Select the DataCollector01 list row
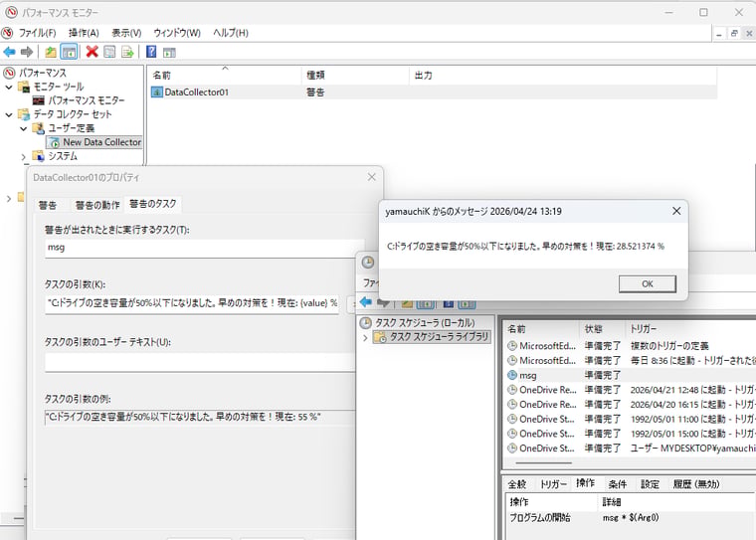This screenshot has height=540, width=756. 434,92
